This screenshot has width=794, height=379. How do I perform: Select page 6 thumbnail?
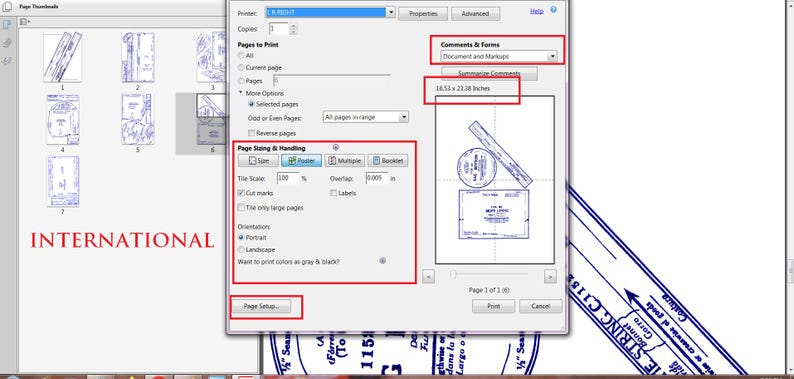(x=211, y=119)
